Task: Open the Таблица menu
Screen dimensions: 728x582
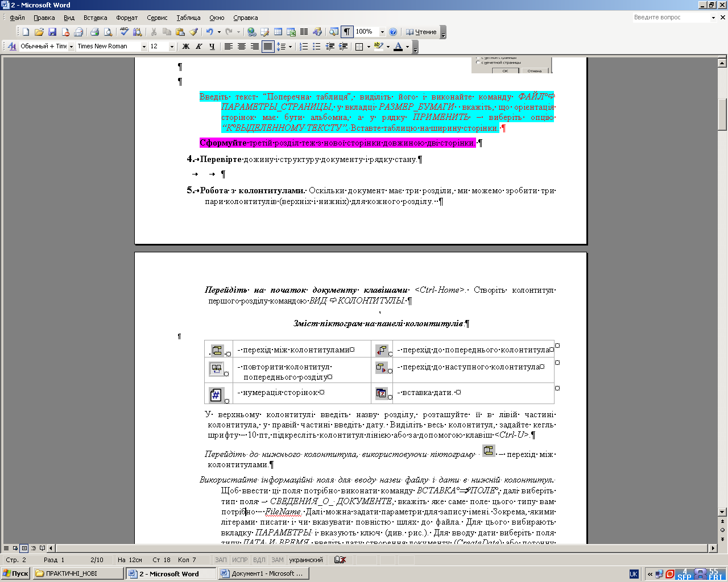Action: [188, 18]
